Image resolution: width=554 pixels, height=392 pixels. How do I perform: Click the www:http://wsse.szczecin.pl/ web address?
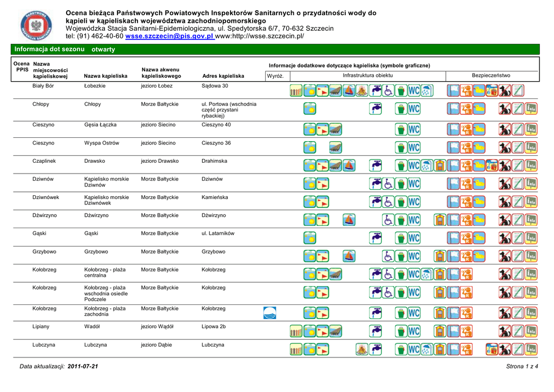pyautogui.click(x=260, y=36)
